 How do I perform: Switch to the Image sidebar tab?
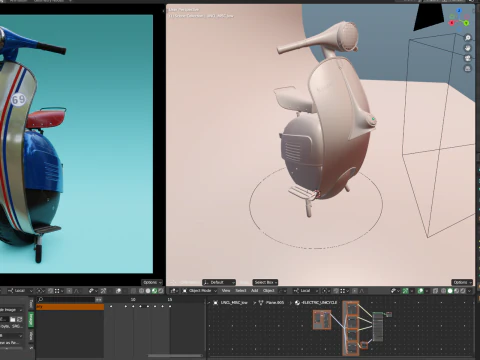click(x=31, y=319)
